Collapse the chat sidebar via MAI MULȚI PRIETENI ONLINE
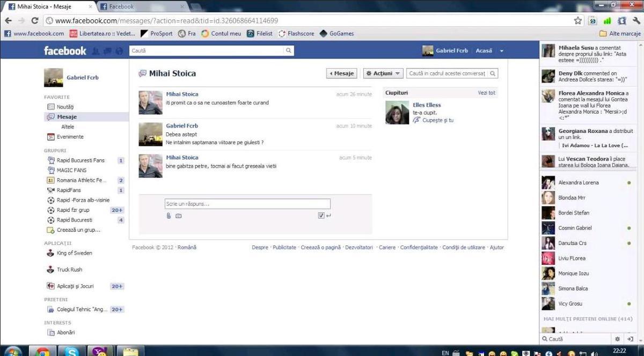644x356 pixels. (x=587, y=318)
